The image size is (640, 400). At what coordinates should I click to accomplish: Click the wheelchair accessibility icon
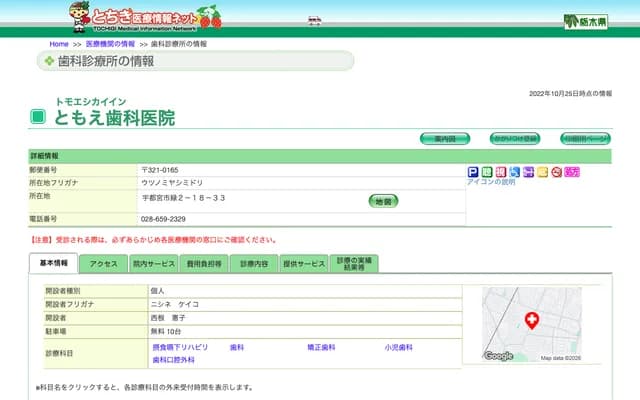515,172
